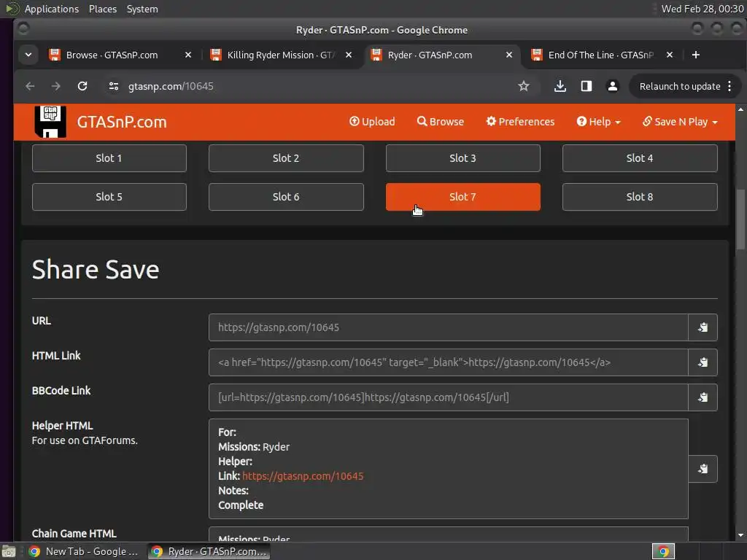The image size is (747, 560).
Task: Open the Places menu
Action: 103,9
